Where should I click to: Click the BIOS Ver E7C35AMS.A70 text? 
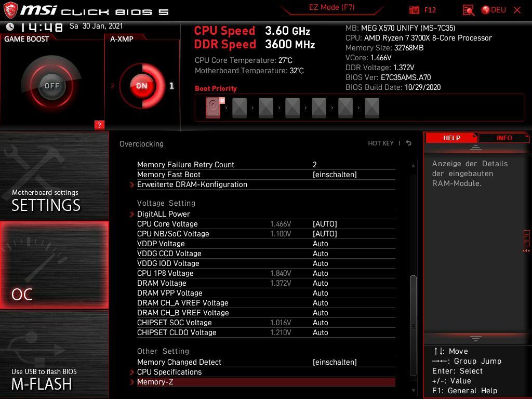388,77
